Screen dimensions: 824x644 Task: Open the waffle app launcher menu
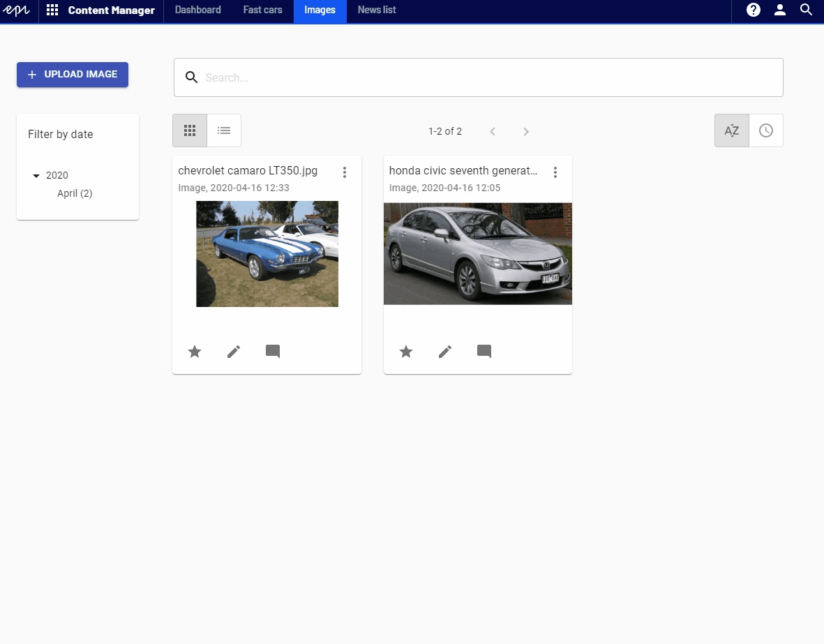(x=52, y=10)
